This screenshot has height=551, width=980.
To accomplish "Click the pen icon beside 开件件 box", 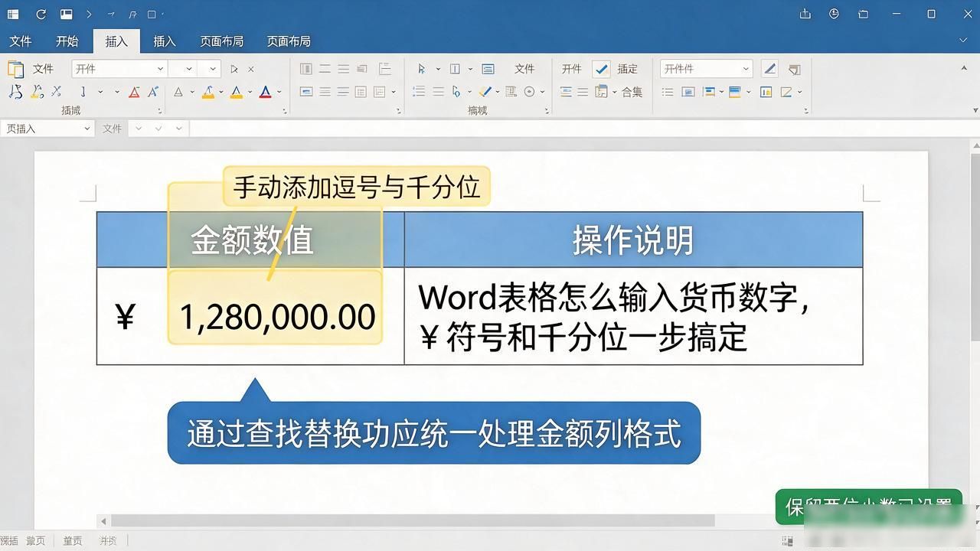I will tap(770, 69).
